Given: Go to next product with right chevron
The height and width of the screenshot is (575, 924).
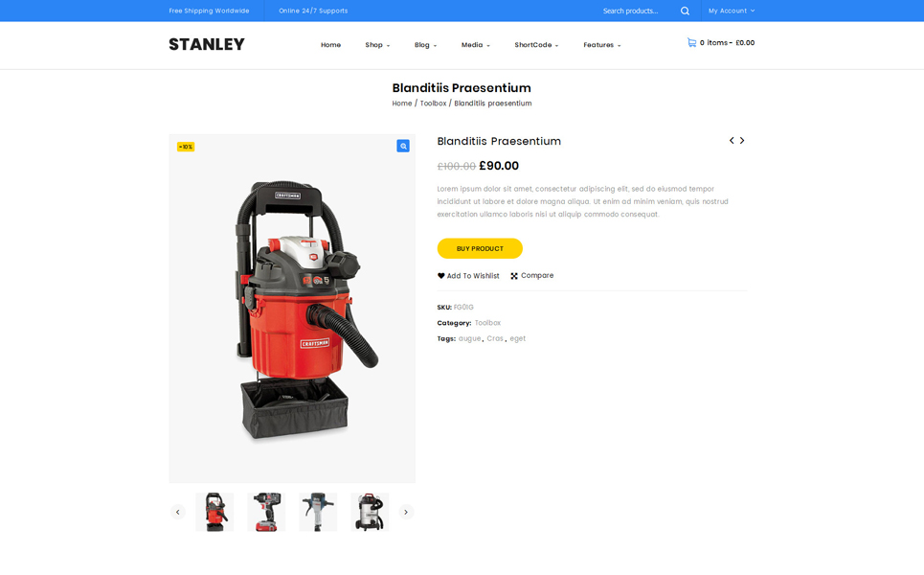Looking at the screenshot, I should (742, 140).
